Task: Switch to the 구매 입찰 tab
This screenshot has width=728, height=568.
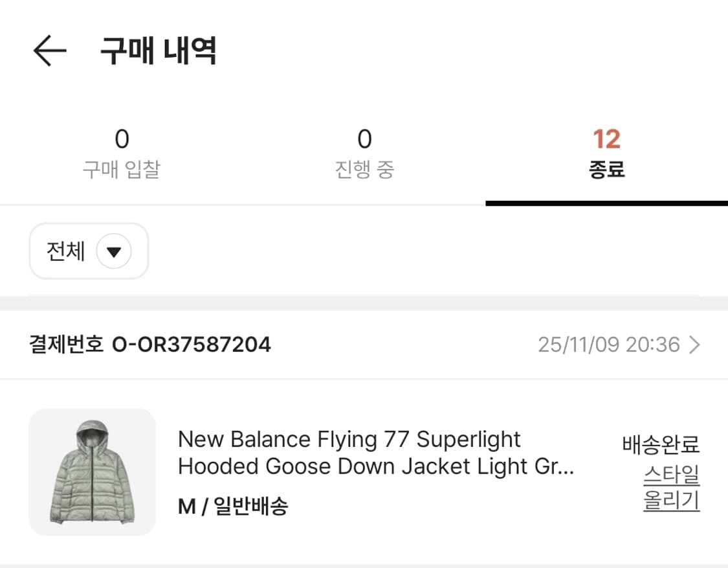Action: (x=122, y=152)
